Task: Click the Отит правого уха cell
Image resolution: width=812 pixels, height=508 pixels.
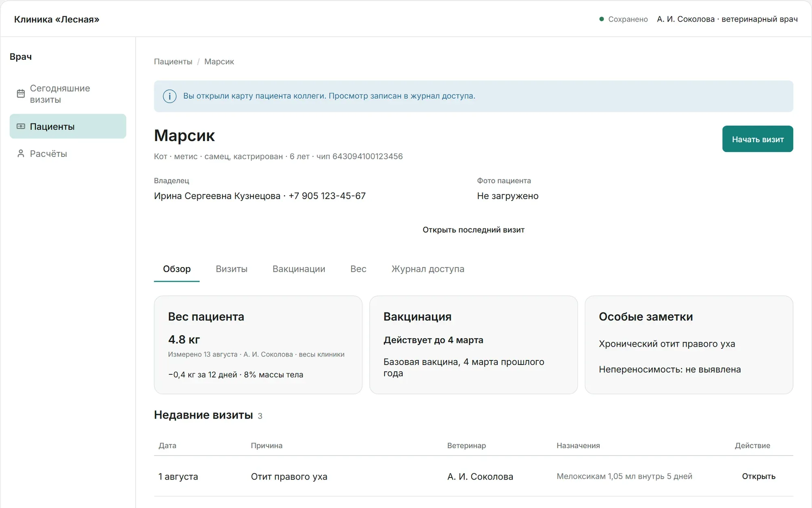Action: 289,476
